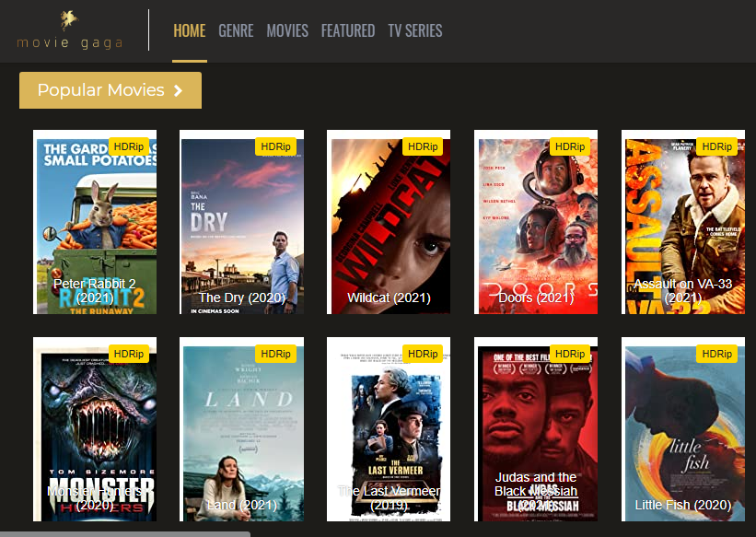This screenshot has width=756, height=537.
Task: Click the HDRip badge on Assault on VA-33
Action: click(x=717, y=146)
